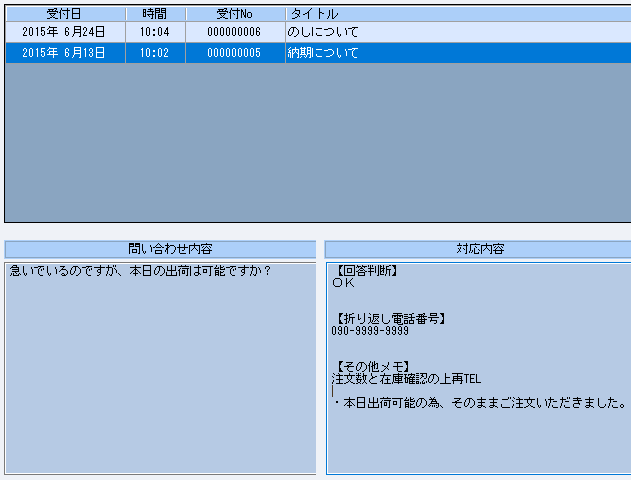Place cursor on the 【折り返し電話番号】 line
The image size is (631, 480).
coord(390,319)
